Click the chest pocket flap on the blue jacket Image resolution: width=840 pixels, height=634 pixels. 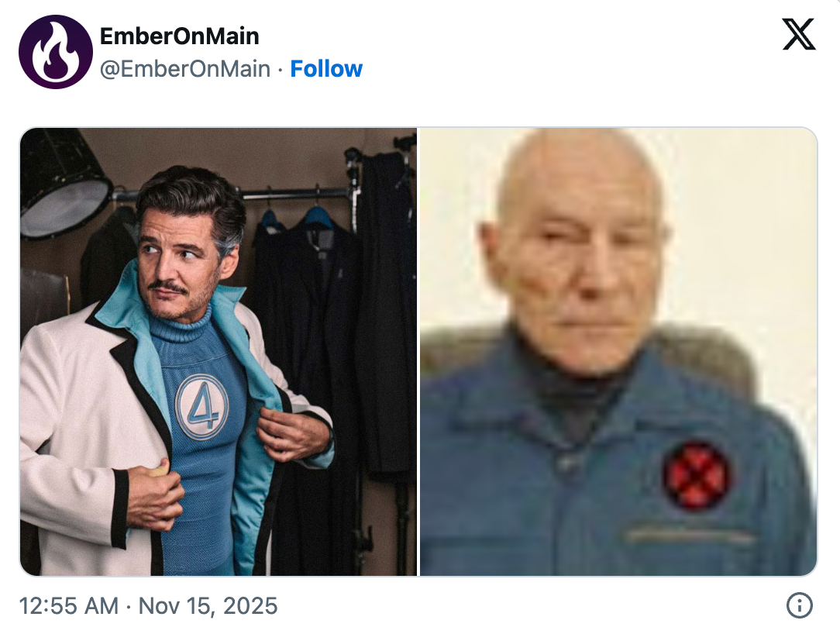(690, 536)
